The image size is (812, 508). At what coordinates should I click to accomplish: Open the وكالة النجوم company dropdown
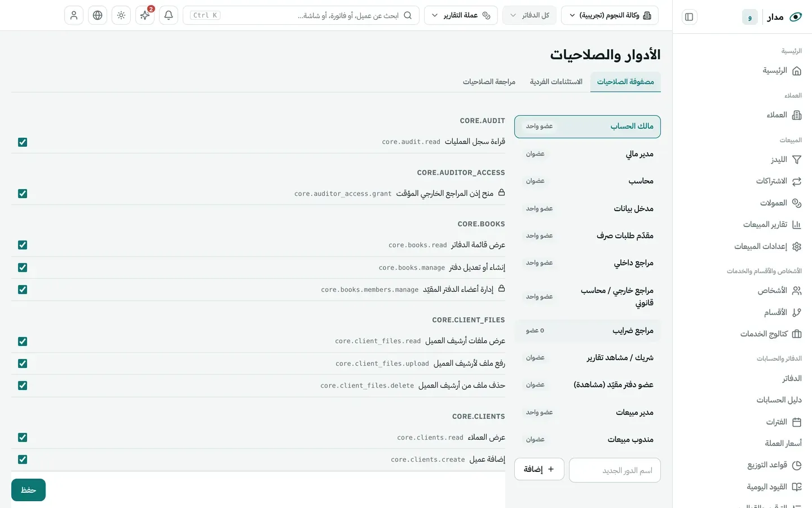(610, 15)
